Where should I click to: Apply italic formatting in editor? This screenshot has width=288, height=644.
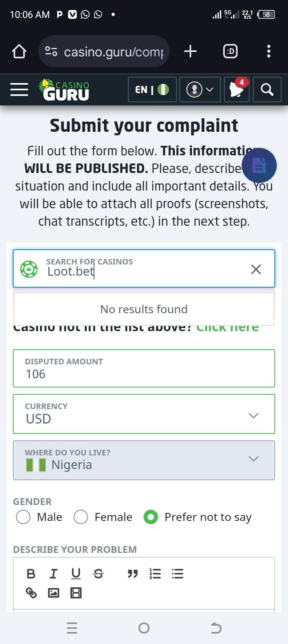[x=53, y=574]
